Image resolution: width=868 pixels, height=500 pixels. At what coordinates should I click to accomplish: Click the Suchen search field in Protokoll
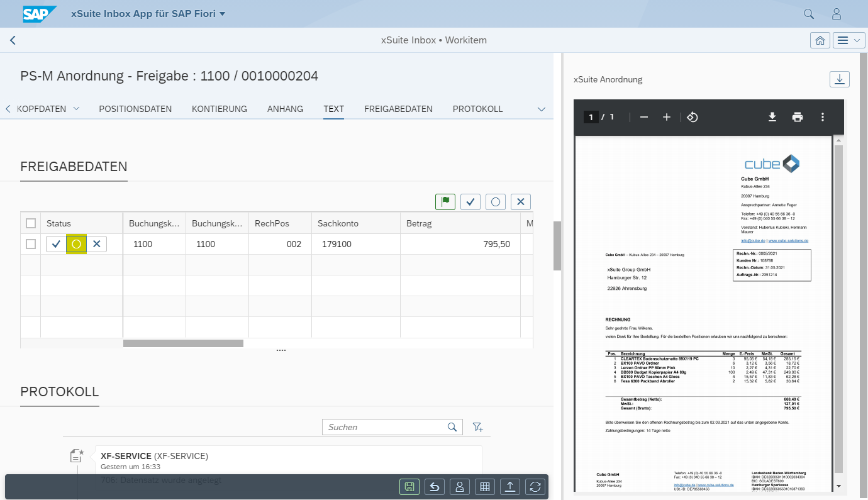click(385, 427)
